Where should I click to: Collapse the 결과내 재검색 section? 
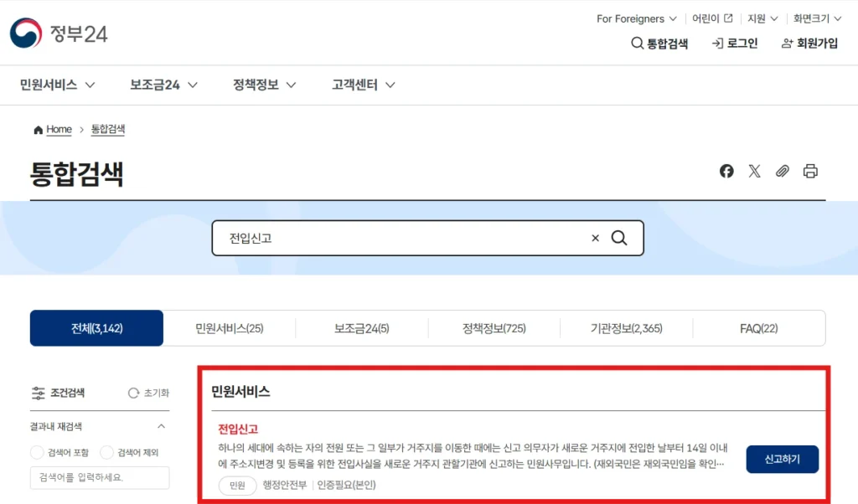pos(162,426)
